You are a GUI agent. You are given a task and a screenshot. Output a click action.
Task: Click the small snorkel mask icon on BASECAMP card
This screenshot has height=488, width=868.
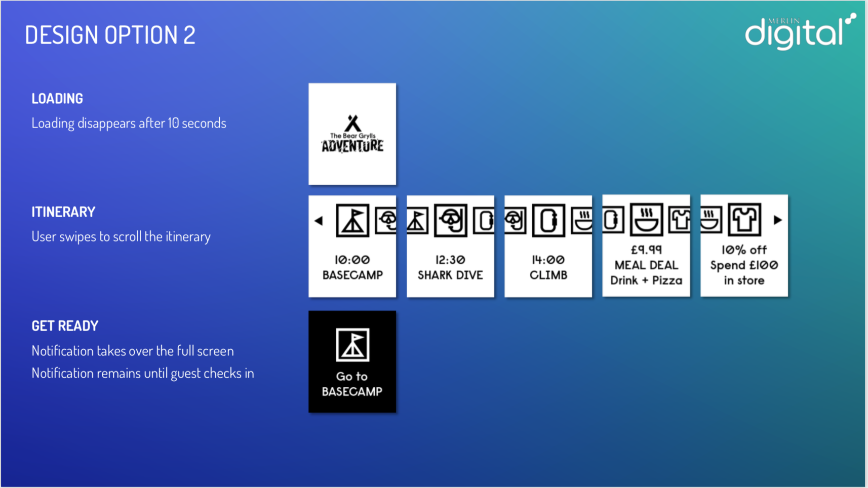pos(386,221)
